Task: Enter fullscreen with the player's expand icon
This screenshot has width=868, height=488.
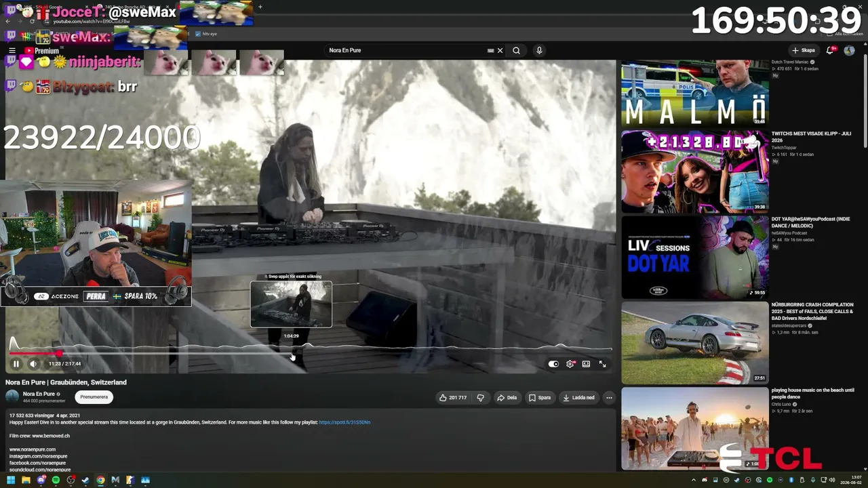Action: [x=602, y=364]
